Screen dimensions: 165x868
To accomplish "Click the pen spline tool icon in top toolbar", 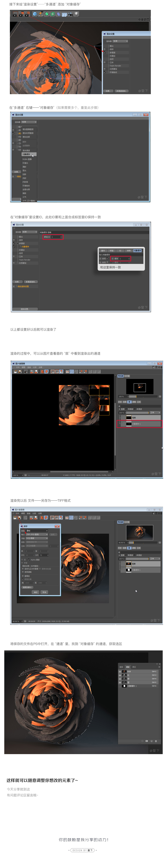I will [41, 14].
